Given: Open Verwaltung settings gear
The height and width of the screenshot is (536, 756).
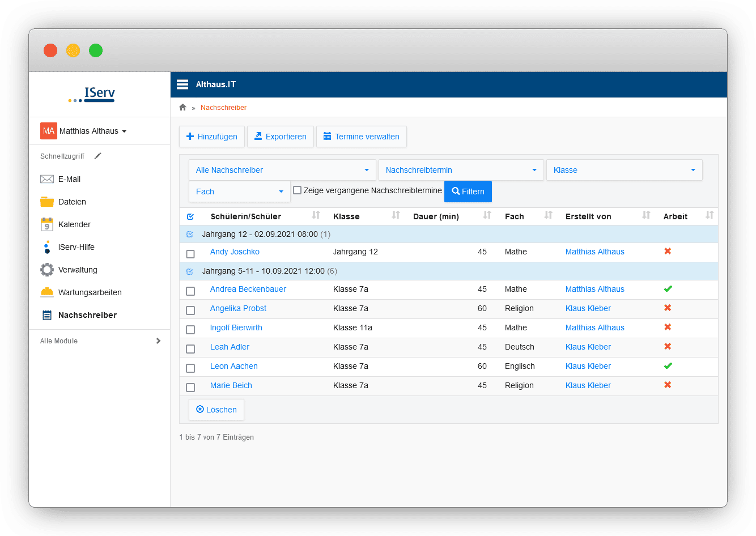Looking at the screenshot, I should [x=78, y=270].
